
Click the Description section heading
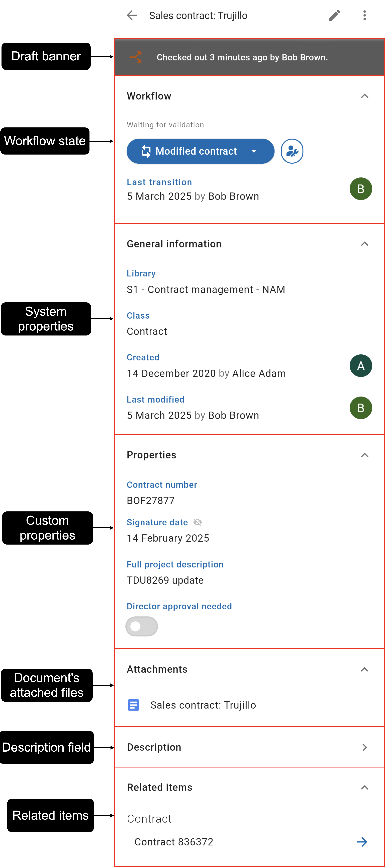(x=154, y=747)
